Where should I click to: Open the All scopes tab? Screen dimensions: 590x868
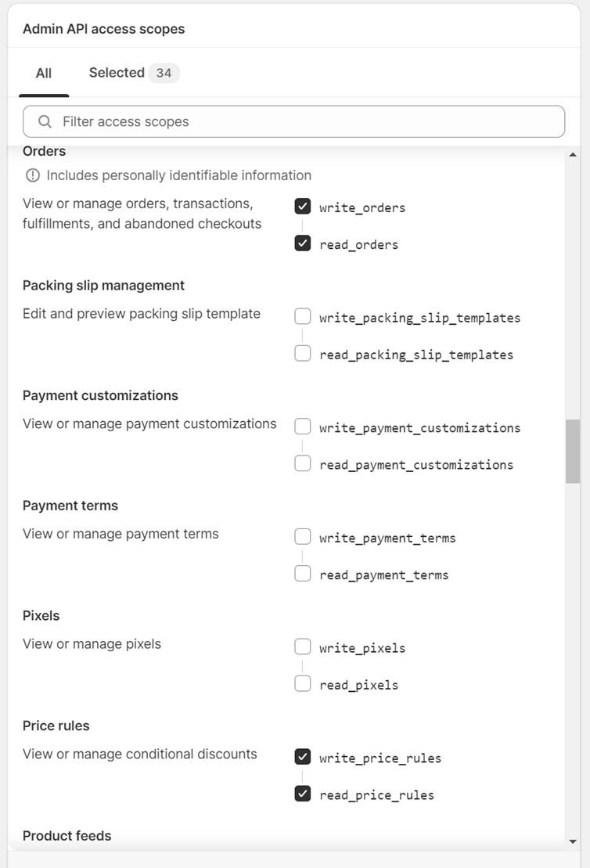click(44, 73)
